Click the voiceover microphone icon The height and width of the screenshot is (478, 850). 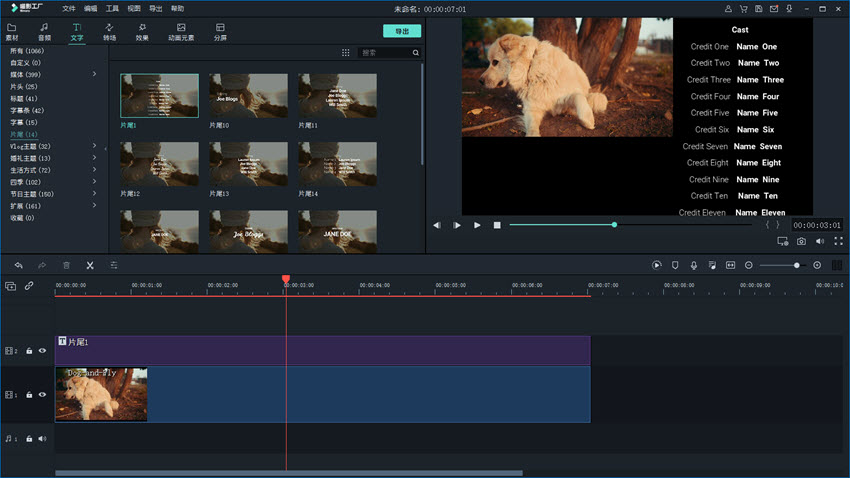[x=693, y=265]
